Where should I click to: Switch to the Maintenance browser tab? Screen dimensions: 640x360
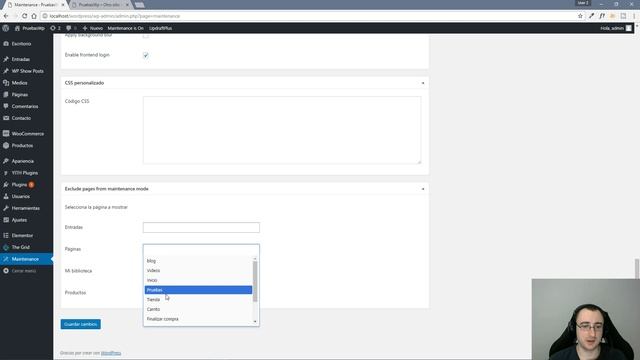36,5
